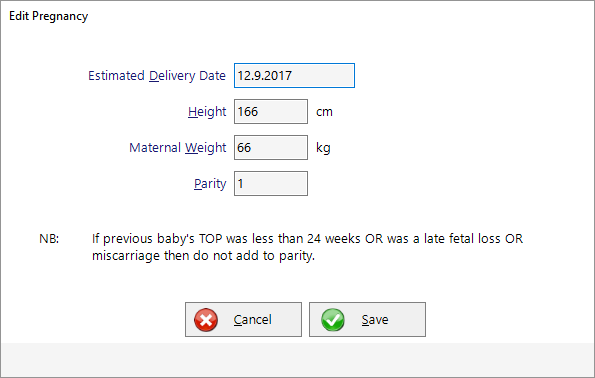Click the Parity label text
The width and height of the screenshot is (595, 378).
[210, 184]
